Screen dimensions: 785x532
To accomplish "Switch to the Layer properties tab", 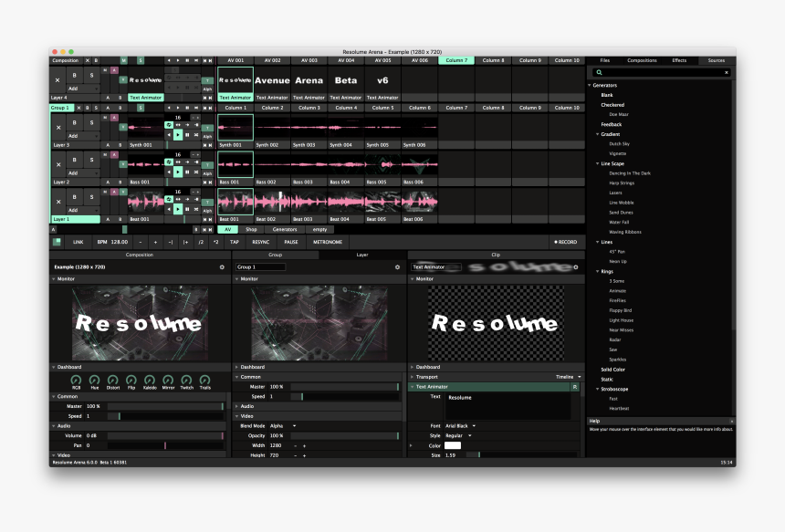I will tap(362, 256).
